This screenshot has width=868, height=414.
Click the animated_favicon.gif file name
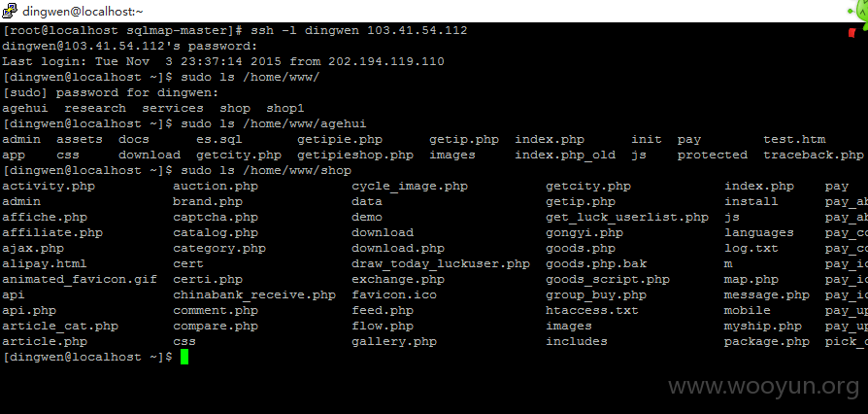point(80,279)
